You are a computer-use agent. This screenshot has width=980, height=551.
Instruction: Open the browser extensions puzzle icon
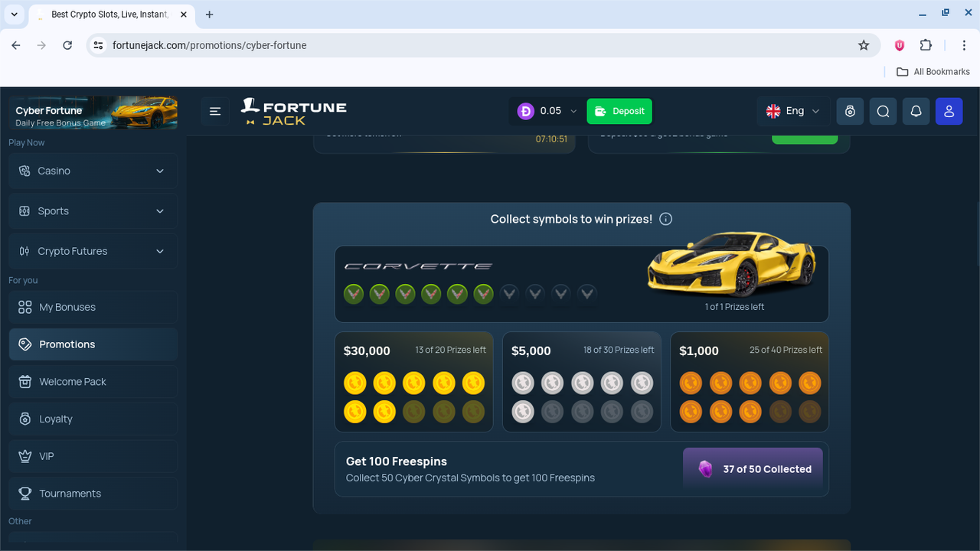pyautogui.click(x=926, y=45)
